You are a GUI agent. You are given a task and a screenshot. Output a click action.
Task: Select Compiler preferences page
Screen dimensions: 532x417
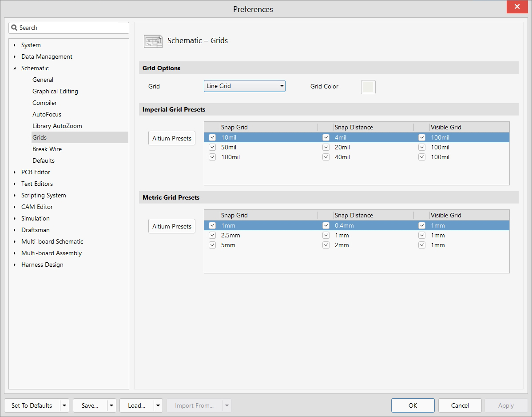(45, 103)
